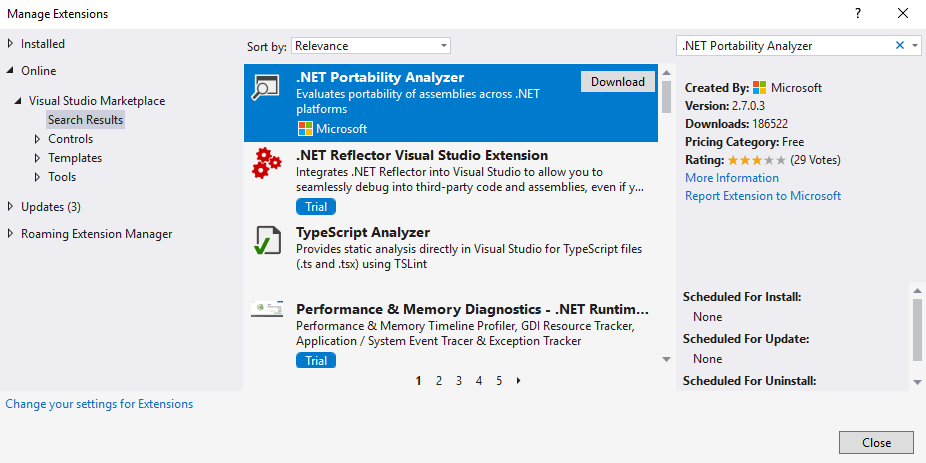Click the Downloads: 186522 text
This screenshot has width=926, height=463.
[736, 124]
